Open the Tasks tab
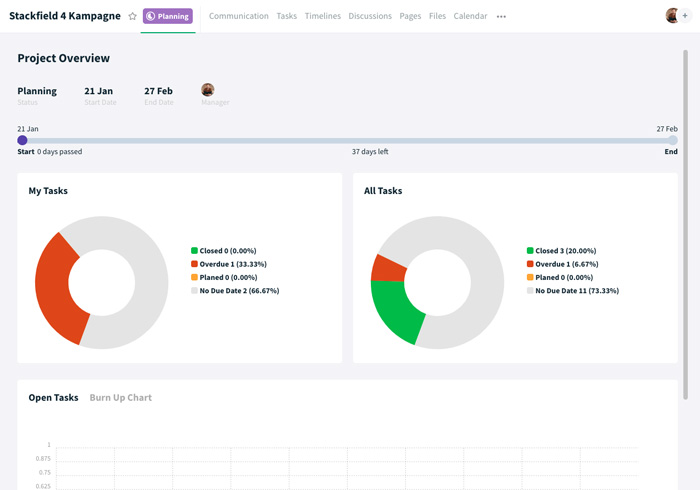 point(287,16)
